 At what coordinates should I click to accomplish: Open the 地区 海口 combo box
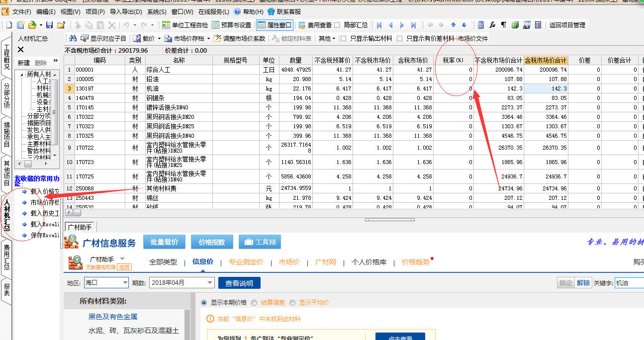[x=105, y=283]
